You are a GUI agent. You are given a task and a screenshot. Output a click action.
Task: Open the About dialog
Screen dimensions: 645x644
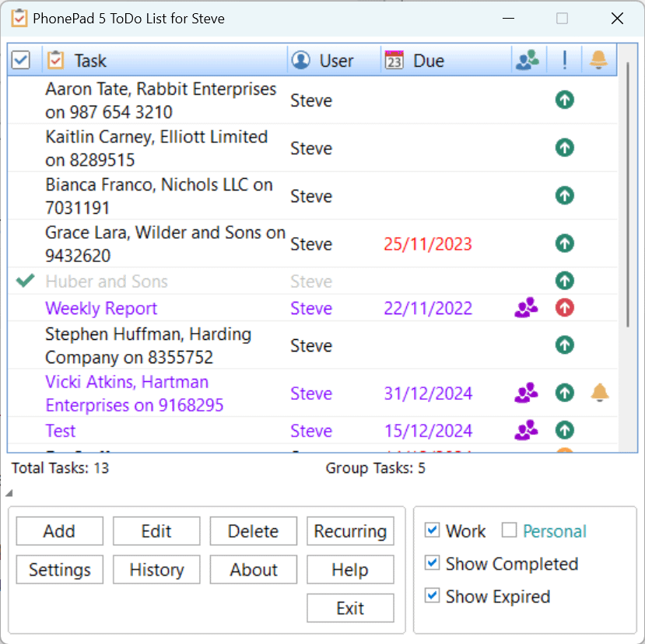point(254,569)
